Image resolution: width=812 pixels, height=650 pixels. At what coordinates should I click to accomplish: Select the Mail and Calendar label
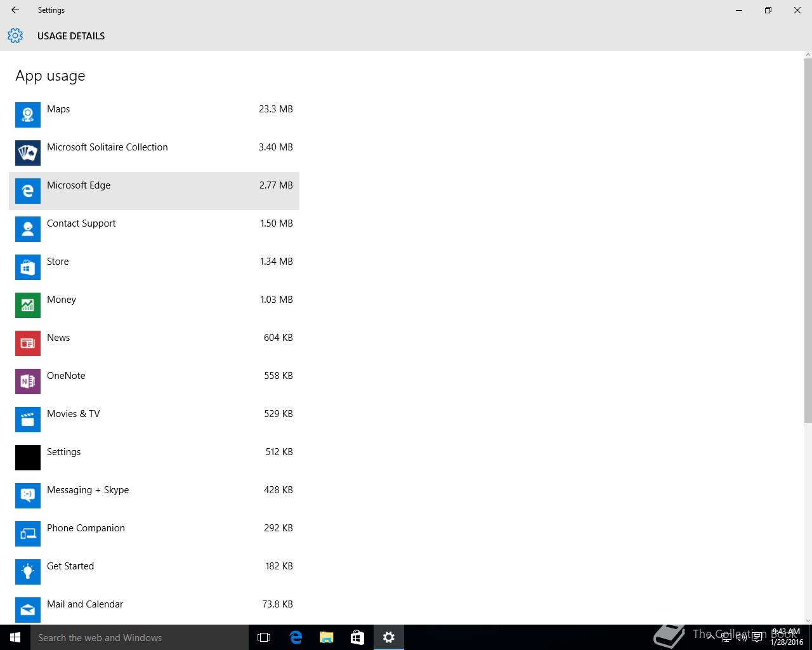[85, 604]
